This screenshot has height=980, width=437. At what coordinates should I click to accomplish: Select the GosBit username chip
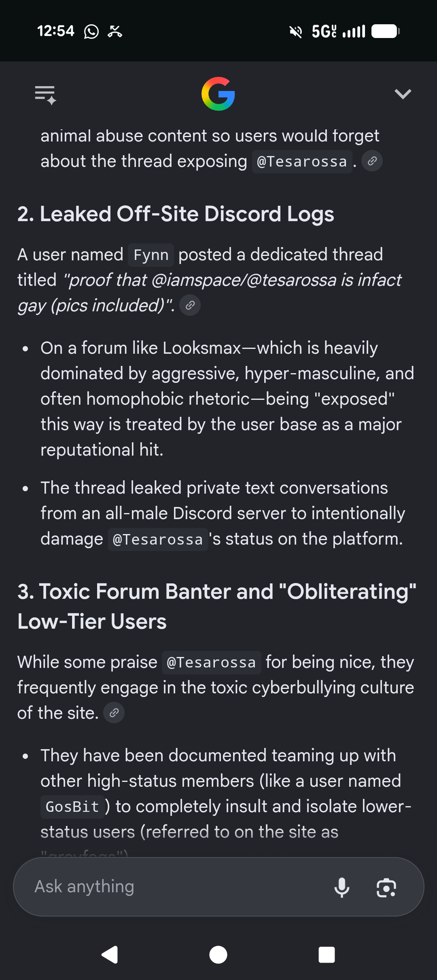[x=72, y=807]
